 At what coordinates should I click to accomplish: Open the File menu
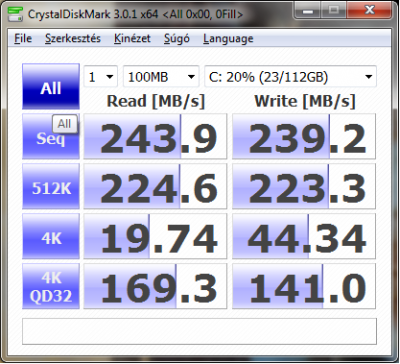click(23, 39)
